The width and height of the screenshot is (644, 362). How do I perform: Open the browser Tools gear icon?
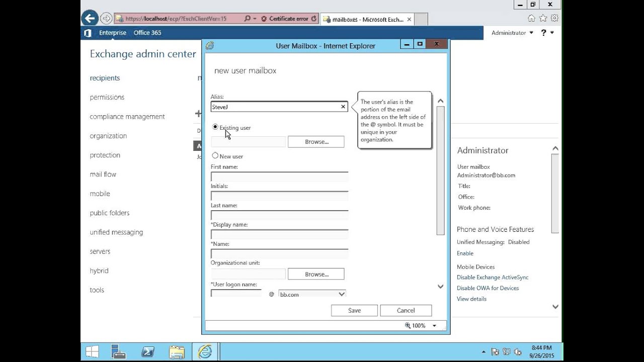click(554, 18)
